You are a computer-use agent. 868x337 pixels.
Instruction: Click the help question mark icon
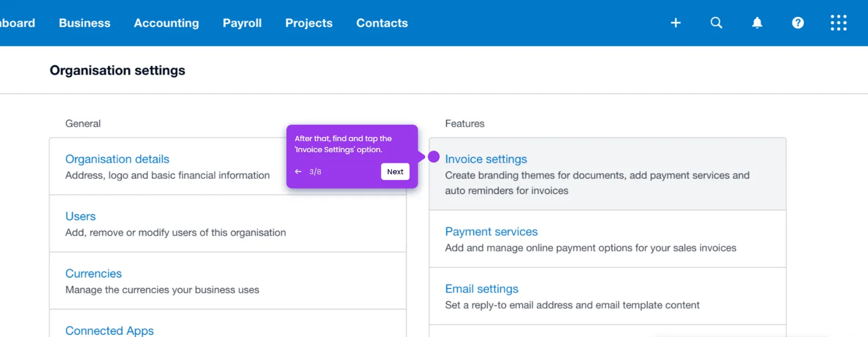point(798,23)
